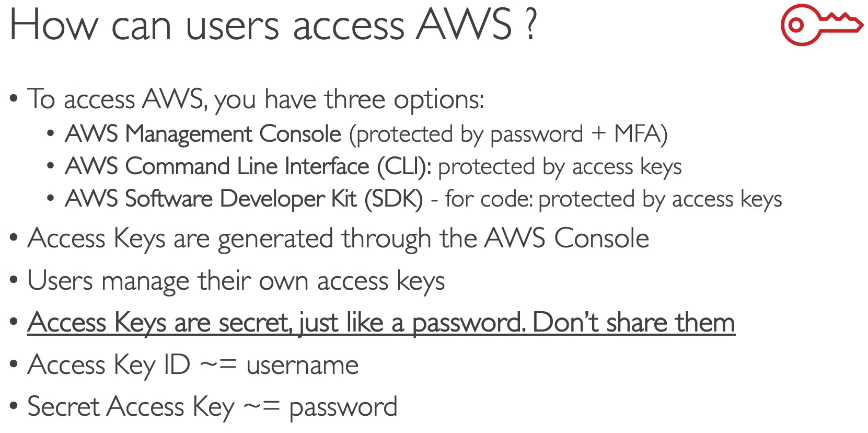Viewport: 868px width, 433px height.
Task: Click the bold 'AWS Management Console' text
Action: point(203,134)
